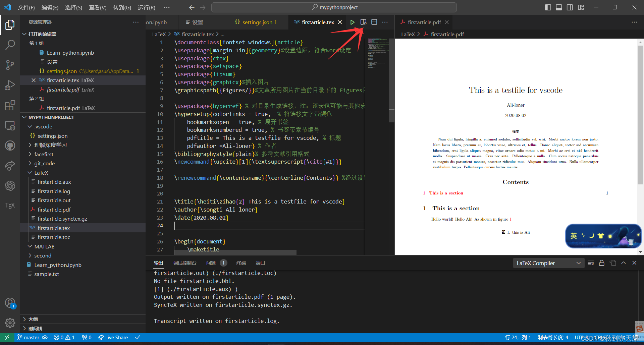Open the remote window status icon

click(x=7, y=337)
